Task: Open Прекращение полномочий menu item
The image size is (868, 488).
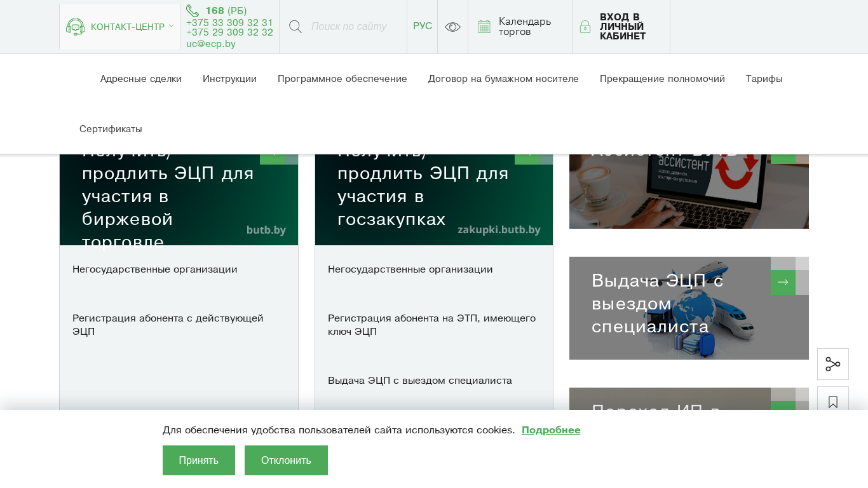Action: pyautogui.click(x=662, y=79)
